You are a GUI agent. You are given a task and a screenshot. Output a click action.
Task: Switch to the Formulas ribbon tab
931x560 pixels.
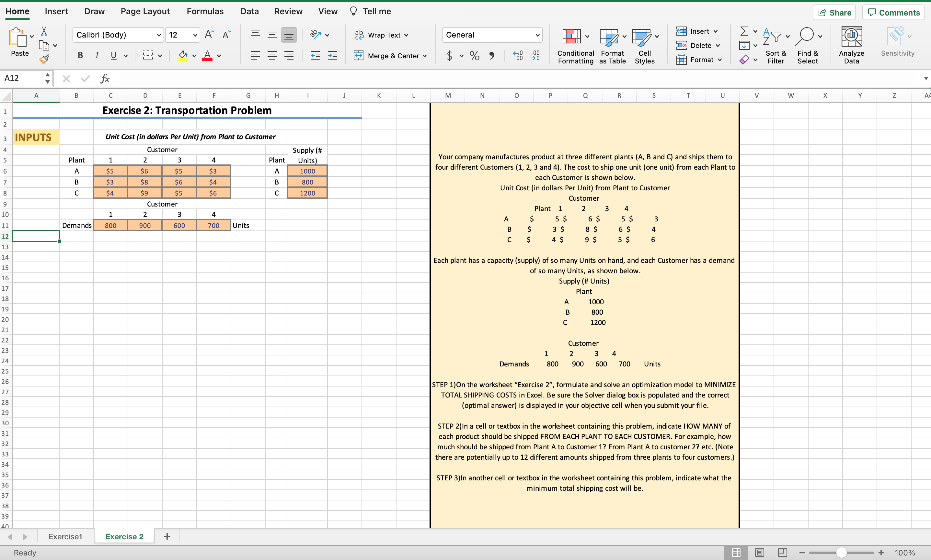point(205,11)
